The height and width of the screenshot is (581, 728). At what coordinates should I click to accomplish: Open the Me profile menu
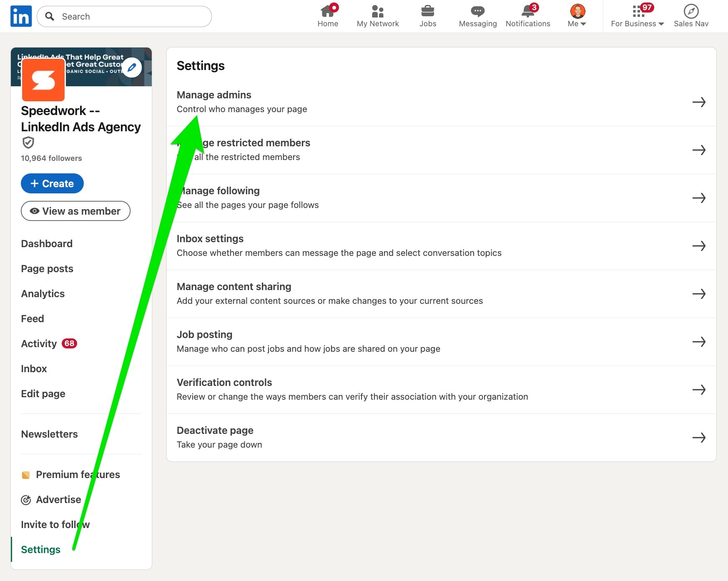pos(577,16)
